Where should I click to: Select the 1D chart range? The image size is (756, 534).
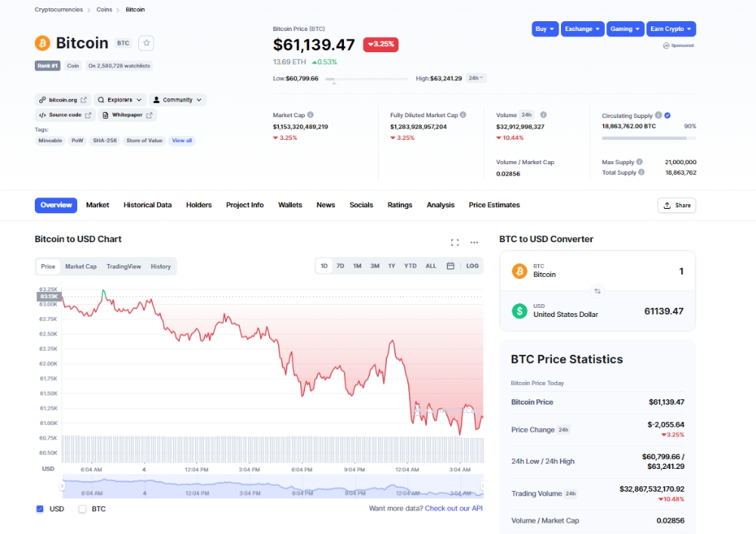click(x=324, y=265)
